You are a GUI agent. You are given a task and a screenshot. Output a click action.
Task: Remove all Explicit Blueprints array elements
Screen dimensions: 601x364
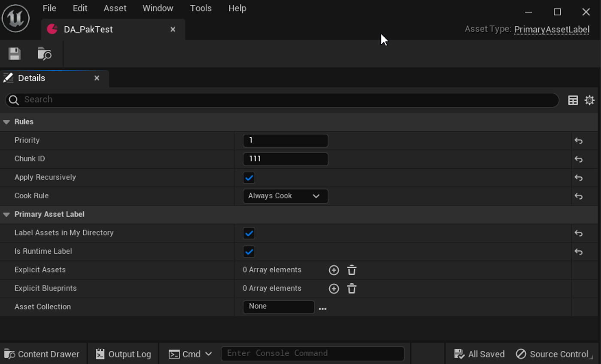(x=352, y=288)
